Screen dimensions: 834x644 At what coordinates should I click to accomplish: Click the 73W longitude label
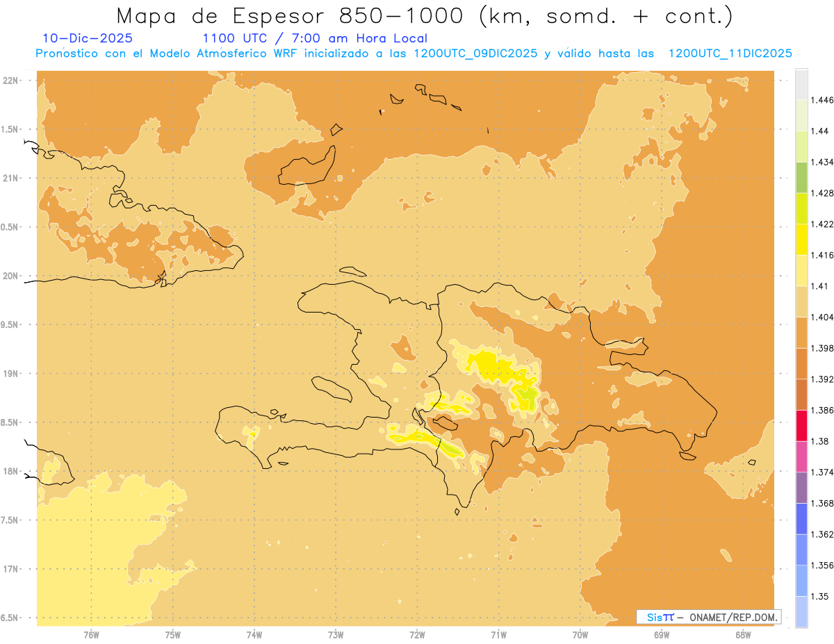pos(336,635)
